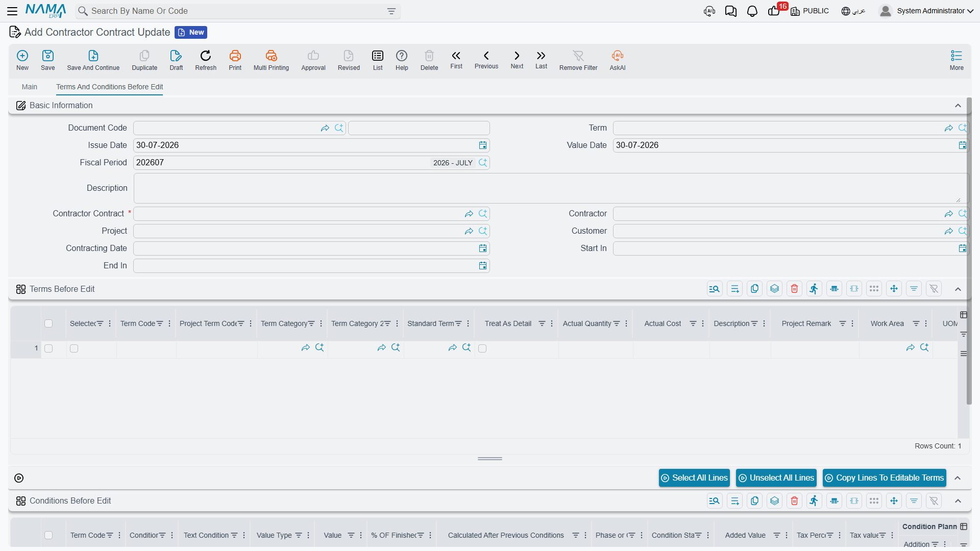
Task: Click Copy Lines To Editable Terms
Action: tap(885, 478)
